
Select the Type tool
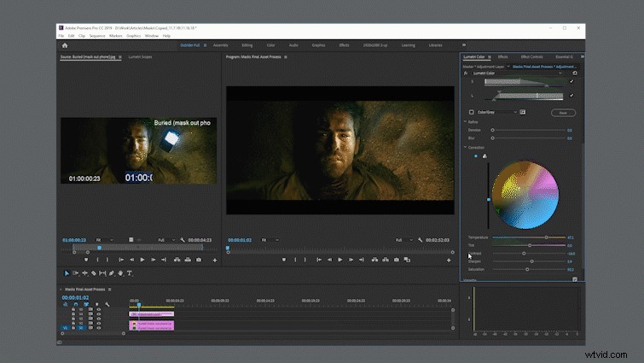pos(130,273)
